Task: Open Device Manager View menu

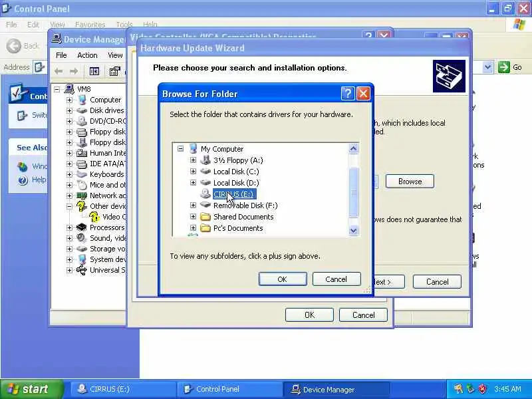Action: [x=115, y=55]
